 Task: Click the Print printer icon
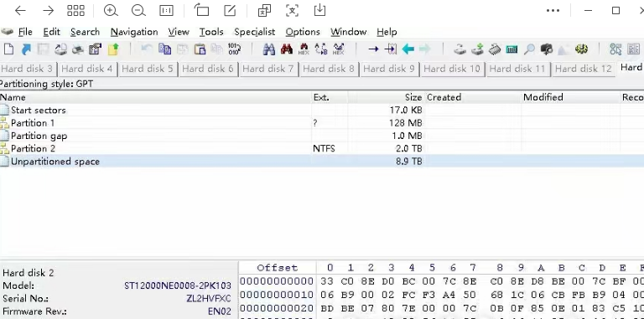coord(78,49)
